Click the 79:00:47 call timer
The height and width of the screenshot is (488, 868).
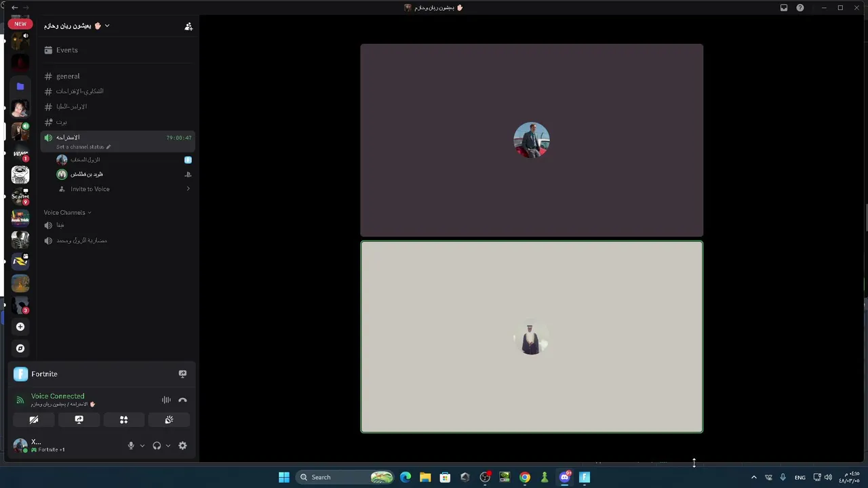pyautogui.click(x=179, y=138)
